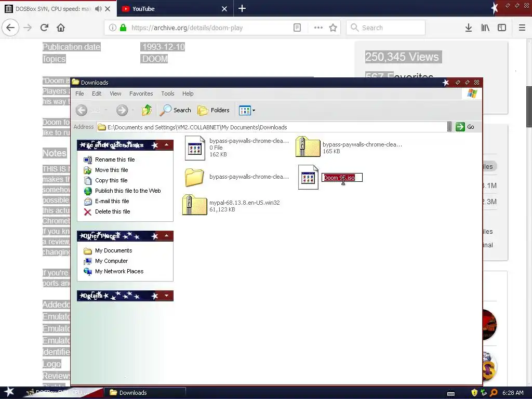Reload the archive.org page

tap(44, 28)
